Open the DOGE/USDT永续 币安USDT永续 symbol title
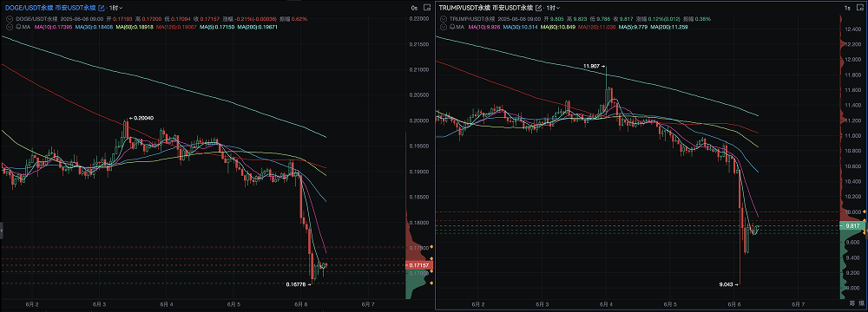This screenshot has width=868, height=312. (50, 8)
